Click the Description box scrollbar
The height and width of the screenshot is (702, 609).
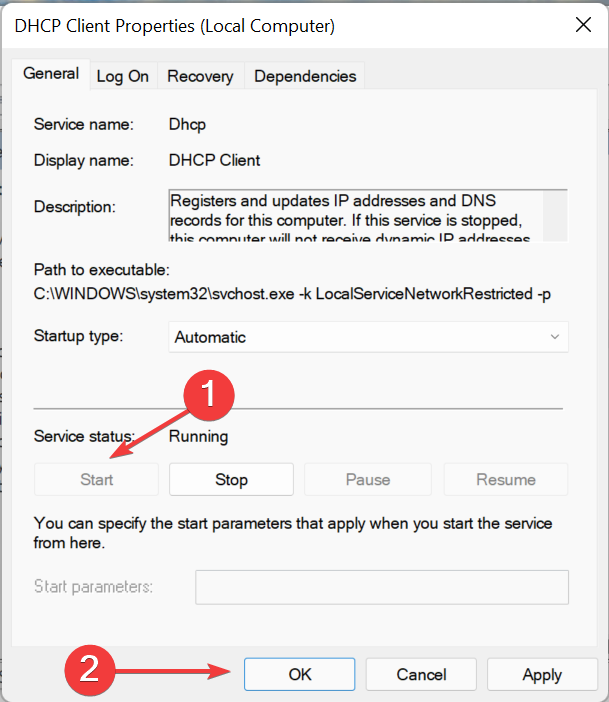pos(557,214)
